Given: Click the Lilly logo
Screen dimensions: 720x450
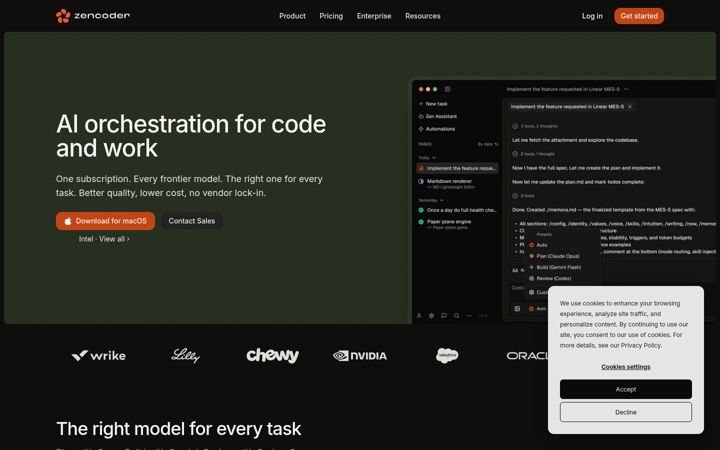Looking at the screenshot, I should [186, 355].
